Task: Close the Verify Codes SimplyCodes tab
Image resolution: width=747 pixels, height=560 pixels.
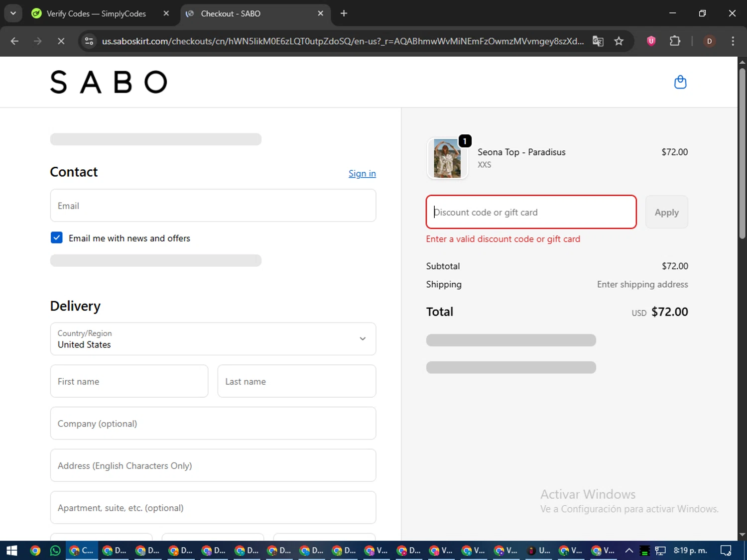Action: point(166,13)
